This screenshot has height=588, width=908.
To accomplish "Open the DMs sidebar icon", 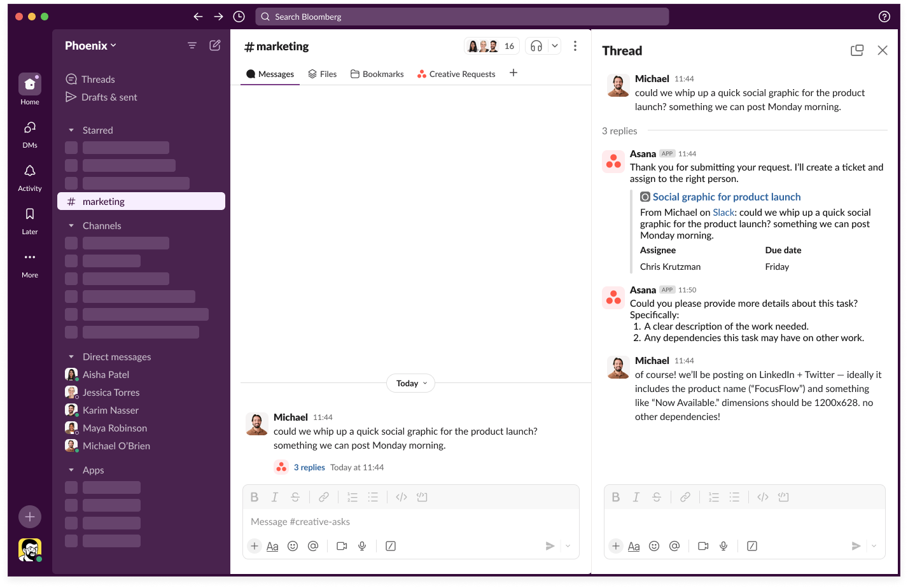I will (x=29, y=127).
